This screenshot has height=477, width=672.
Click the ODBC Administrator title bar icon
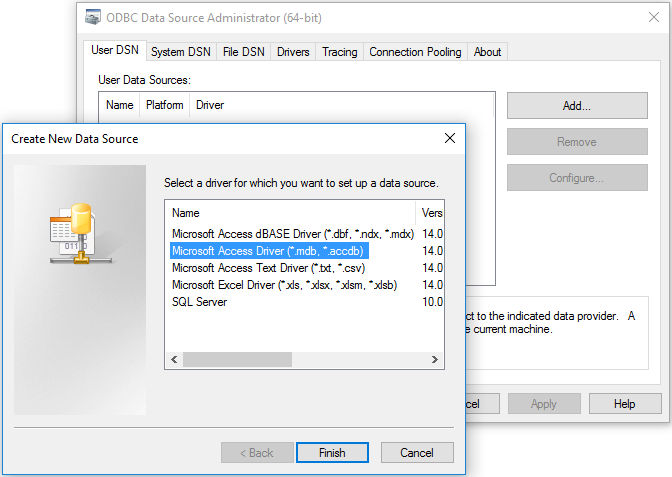(x=93, y=17)
